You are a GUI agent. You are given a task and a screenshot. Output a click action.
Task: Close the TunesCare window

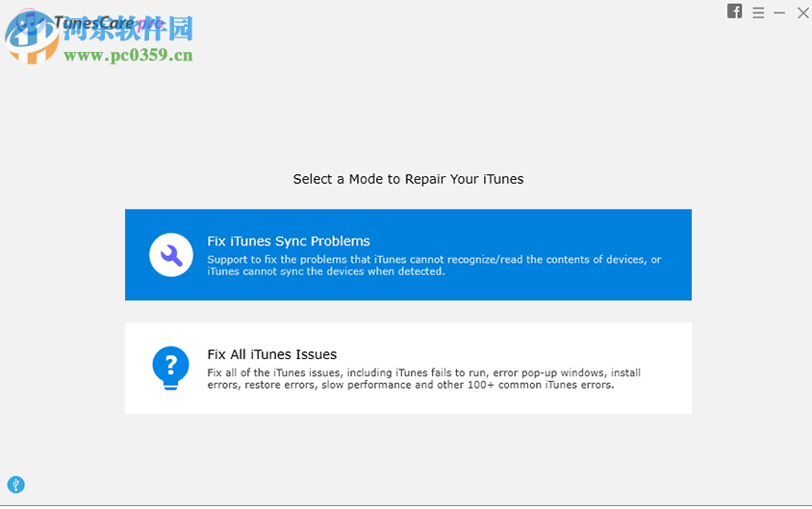point(803,13)
